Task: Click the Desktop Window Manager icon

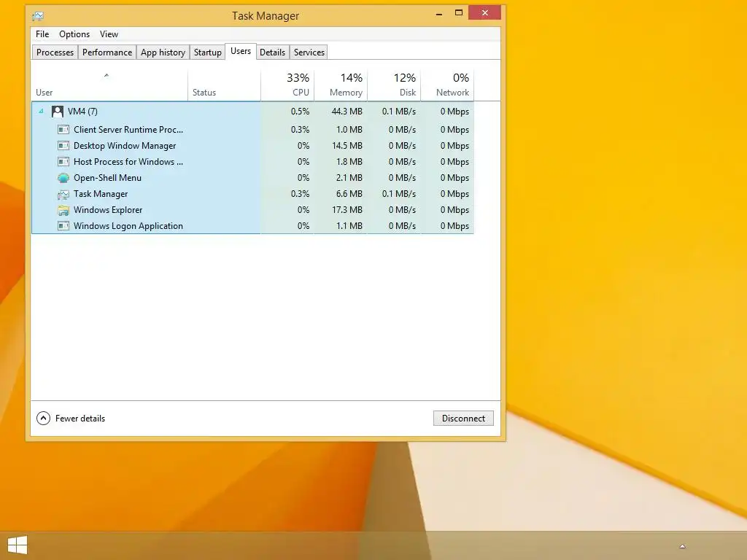Action: click(63, 146)
